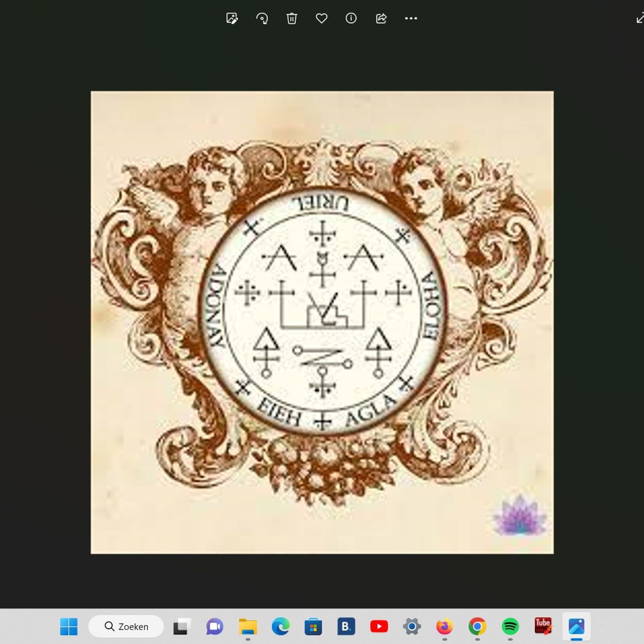The width and height of the screenshot is (644, 644).
Task: Show file info panel
Action: pos(351,18)
